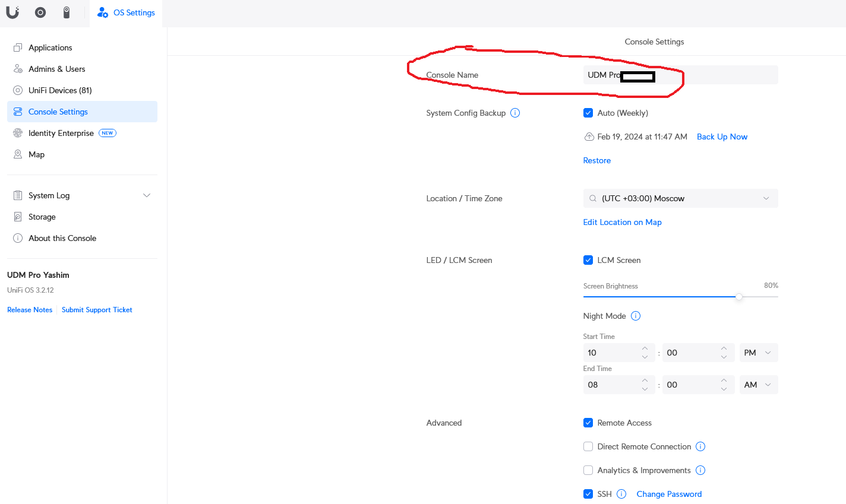The width and height of the screenshot is (846, 504).
Task: Open the Release Notes link
Action: click(30, 310)
